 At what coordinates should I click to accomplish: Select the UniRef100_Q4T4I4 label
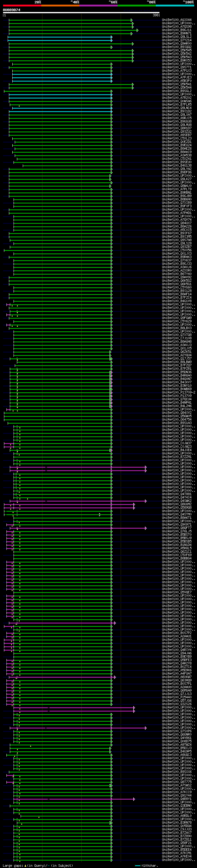[x=176, y=497]
